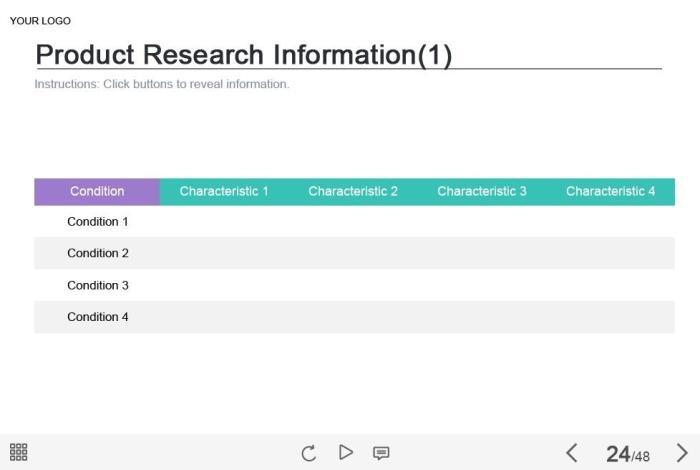Screen dimensions: 700x470
Task: Click the replay slide icon
Action: click(309, 453)
